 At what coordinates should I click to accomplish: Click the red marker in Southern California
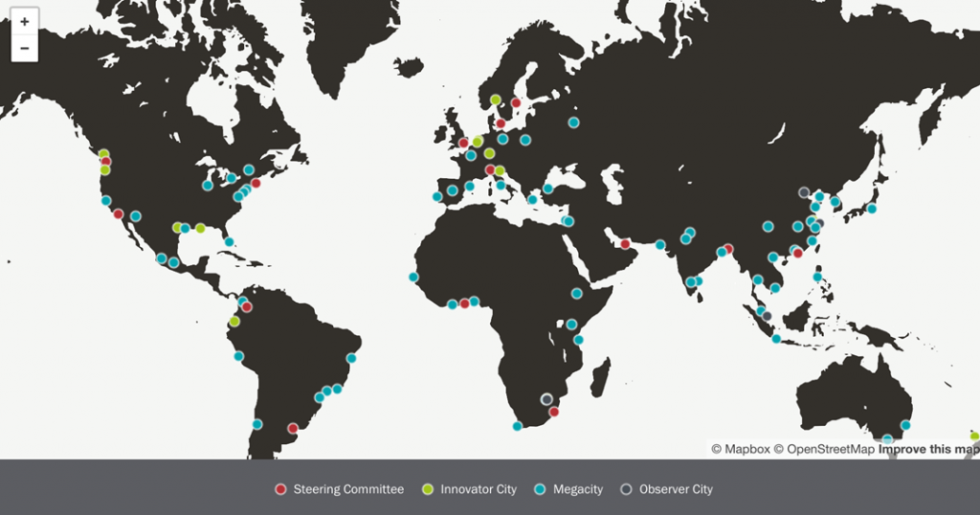click(118, 213)
